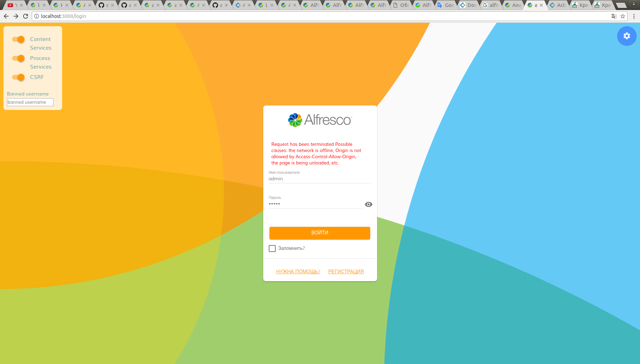The height and width of the screenshot is (364, 640).
Task: Show password with the eye icon
Action: pos(368,204)
